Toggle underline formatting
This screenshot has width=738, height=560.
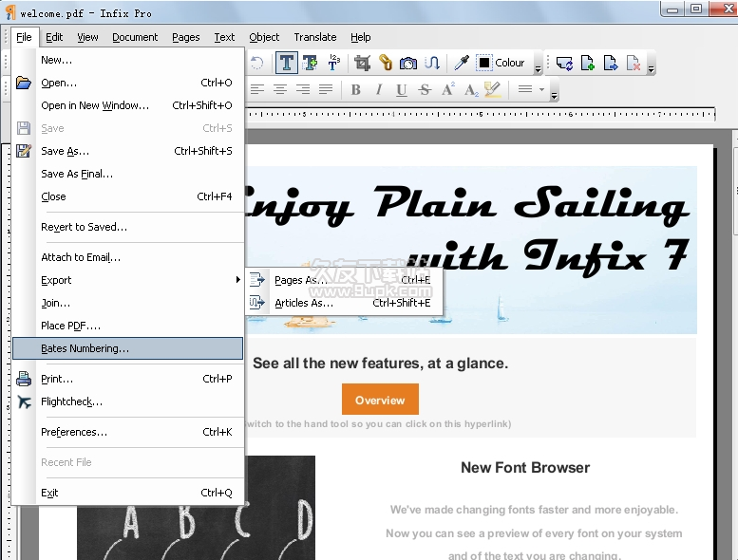click(x=402, y=90)
